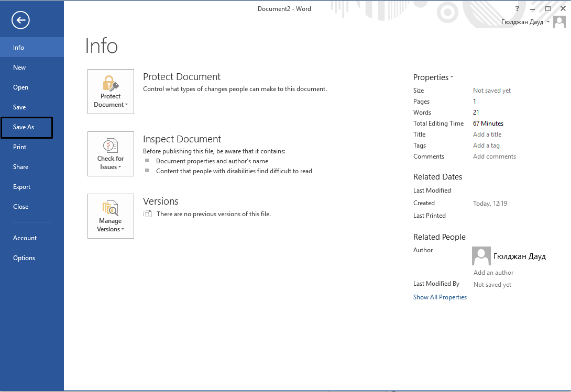Click the Help question mark icon

(517, 9)
